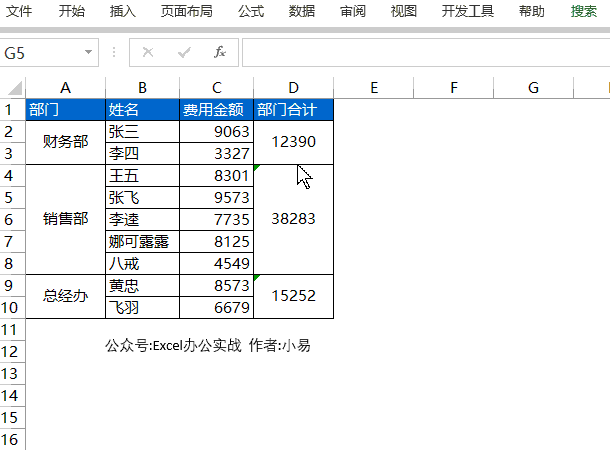Select column C header
Image resolution: width=610 pixels, height=450 pixels.
tap(216, 88)
